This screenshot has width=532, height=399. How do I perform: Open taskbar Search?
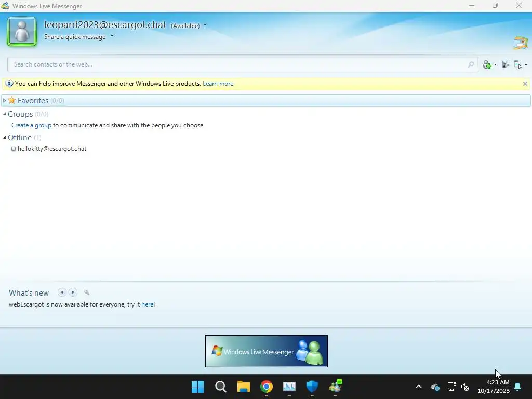click(x=220, y=387)
